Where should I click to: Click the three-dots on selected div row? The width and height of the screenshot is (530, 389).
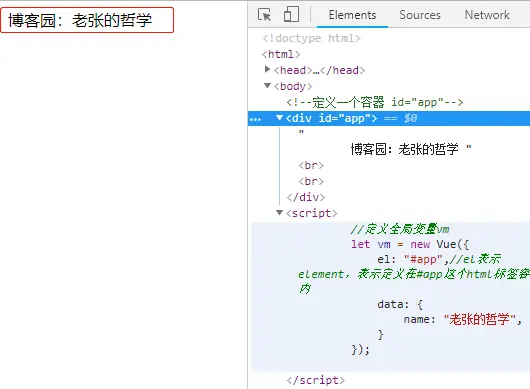point(255,119)
